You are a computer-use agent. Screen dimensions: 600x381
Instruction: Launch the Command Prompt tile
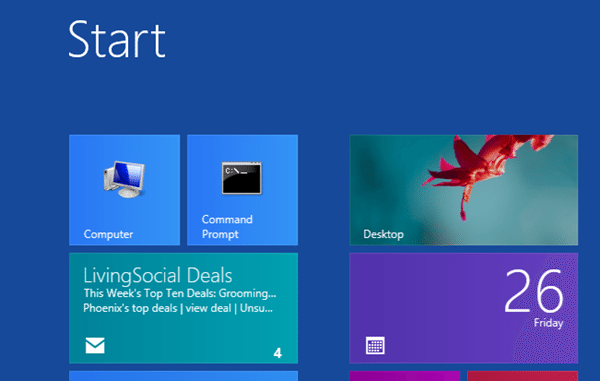click(242, 190)
